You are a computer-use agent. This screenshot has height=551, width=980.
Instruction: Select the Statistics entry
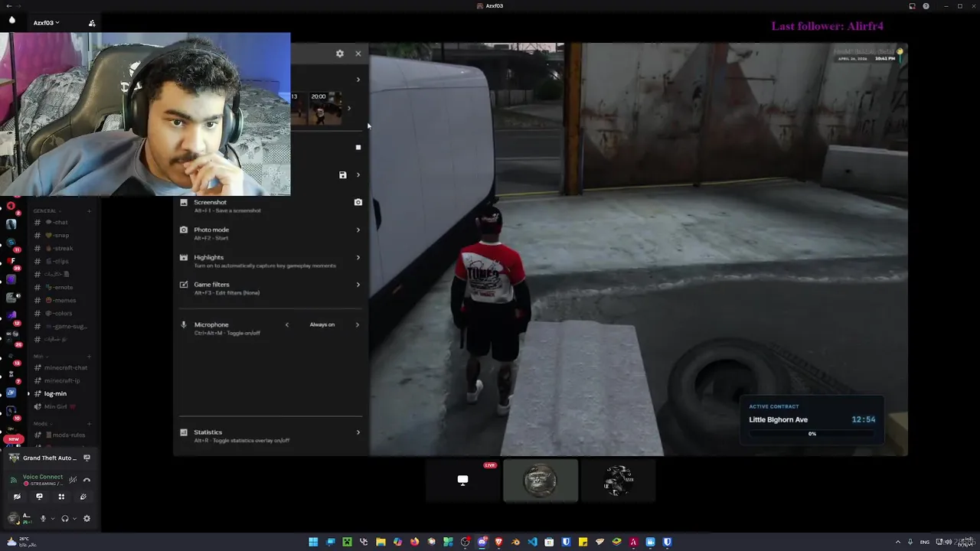271,435
